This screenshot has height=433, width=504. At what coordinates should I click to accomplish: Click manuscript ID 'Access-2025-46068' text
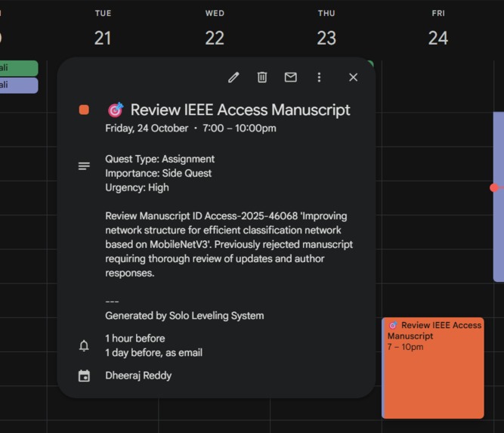point(251,216)
